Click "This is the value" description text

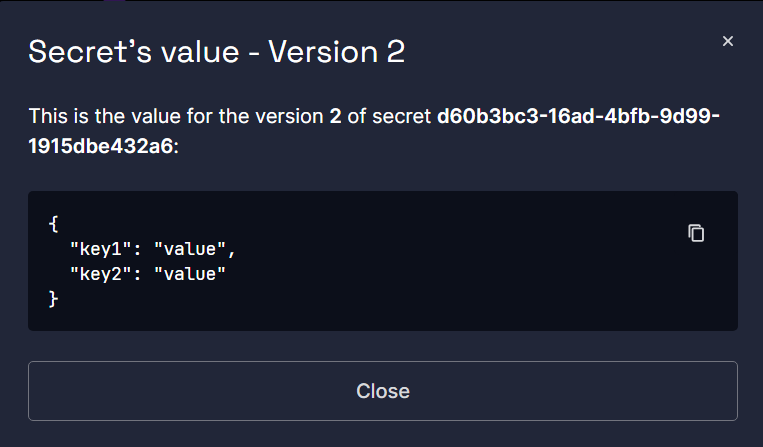tap(96, 116)
